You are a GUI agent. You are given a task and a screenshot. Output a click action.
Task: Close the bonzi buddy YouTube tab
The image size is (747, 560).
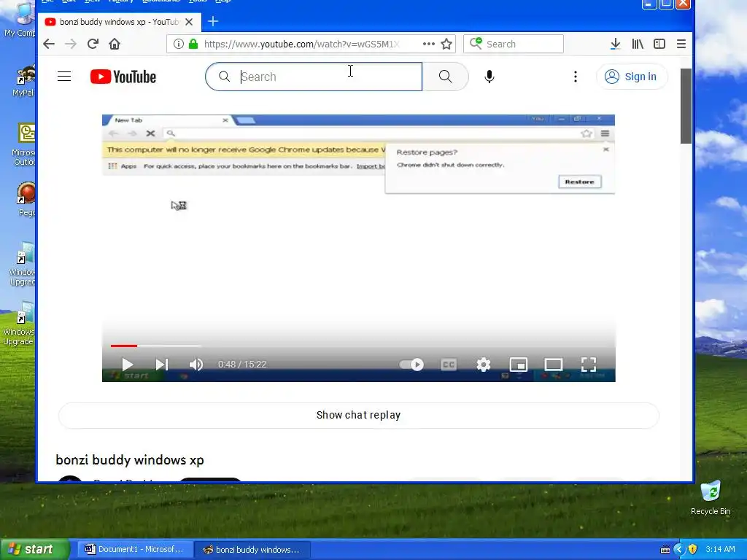189,22
